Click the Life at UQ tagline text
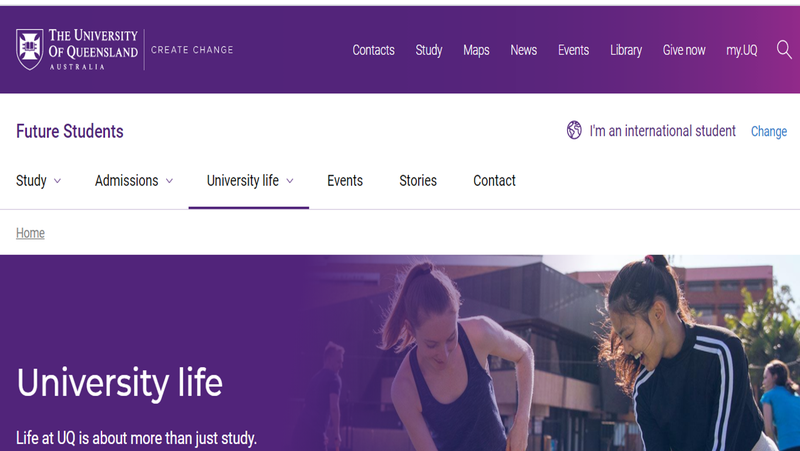Viewport: 800px width, 451px height. coord(136,438)
